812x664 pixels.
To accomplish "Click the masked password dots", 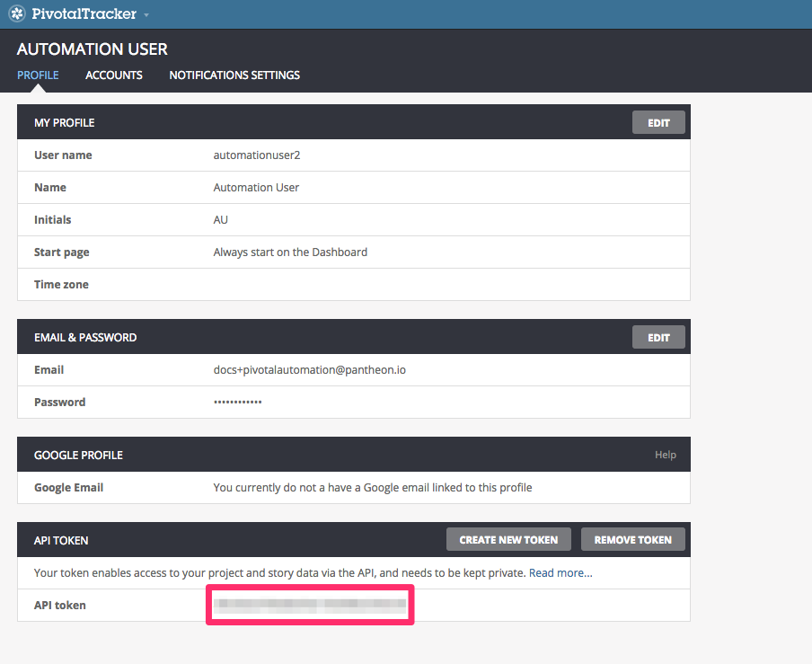I will coord(238,402).
